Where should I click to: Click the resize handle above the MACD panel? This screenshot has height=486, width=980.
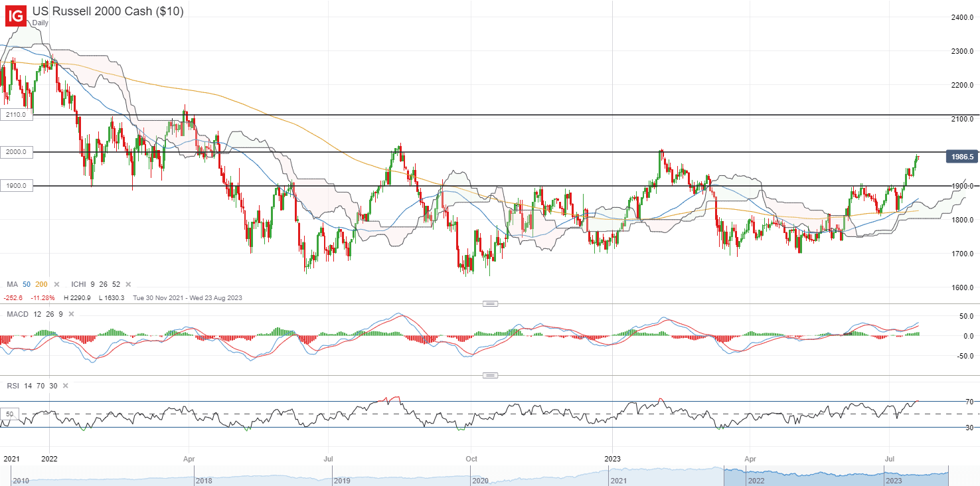(x=490, y=303)
